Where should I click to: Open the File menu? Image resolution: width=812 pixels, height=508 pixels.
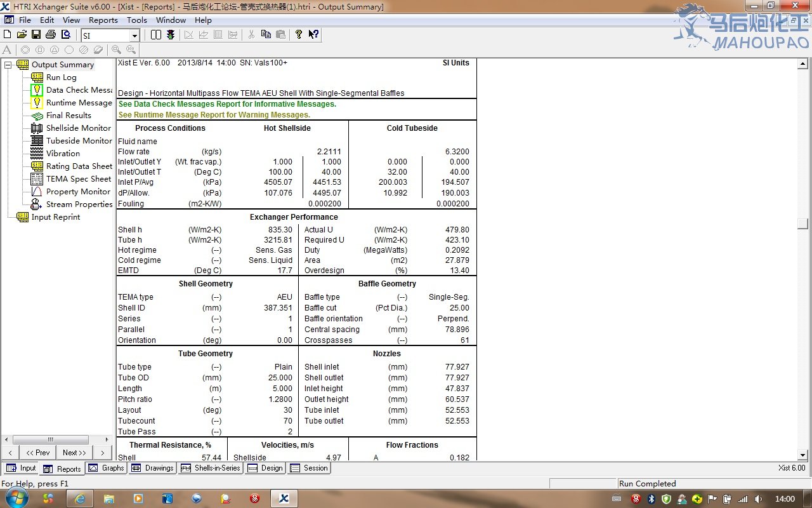coord(25,20)
